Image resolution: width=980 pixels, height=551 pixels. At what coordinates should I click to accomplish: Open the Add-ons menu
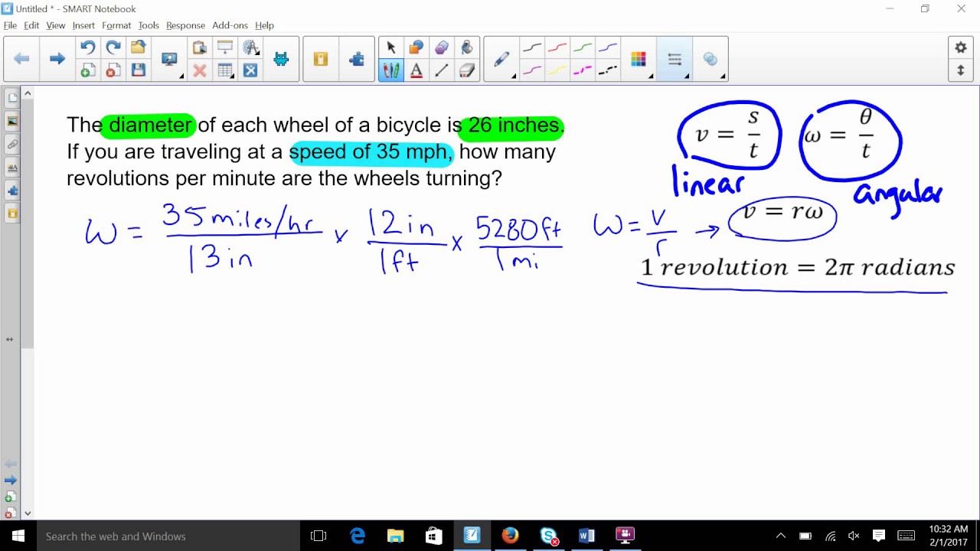[x=230, y=25]
